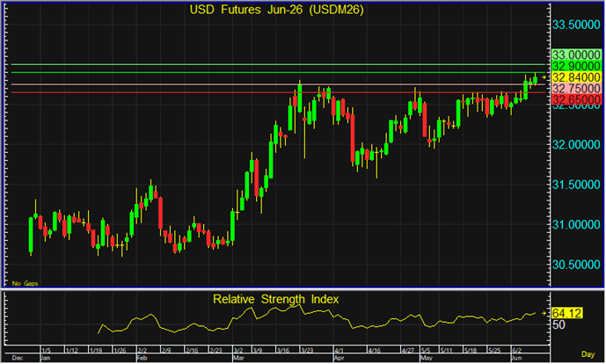The width and height of the screenshot is (606, 364).
Task: Click the Feb month label
Action: click(142, 358)
